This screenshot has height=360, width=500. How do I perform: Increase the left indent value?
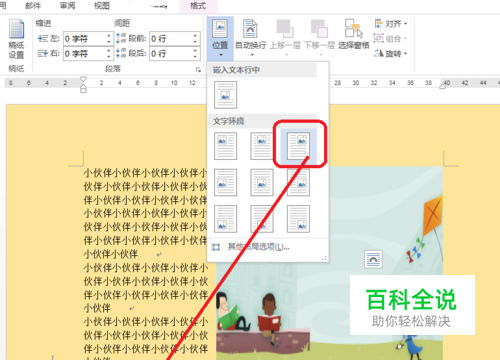tap(109, 35)
